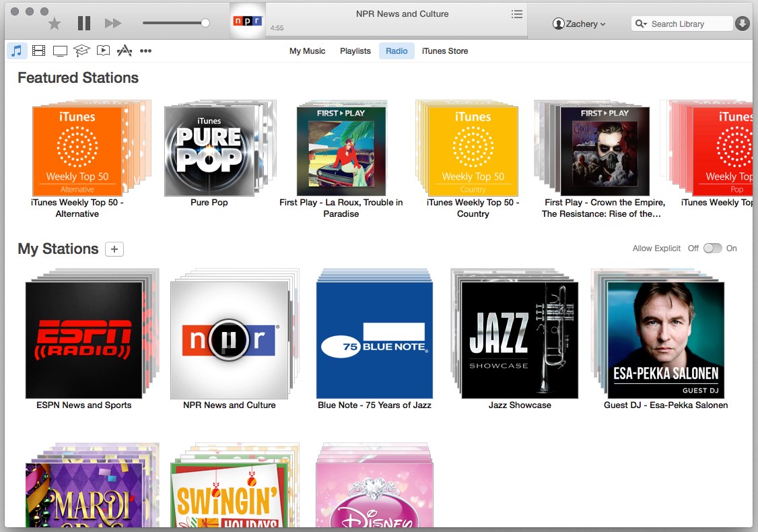Select the TV Shows icon
The width and height of the screenshot is (758, 532).
coord(60,51)
